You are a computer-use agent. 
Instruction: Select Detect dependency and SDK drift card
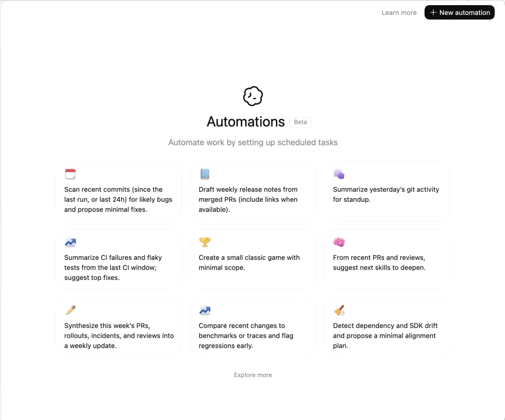point(387,327)
